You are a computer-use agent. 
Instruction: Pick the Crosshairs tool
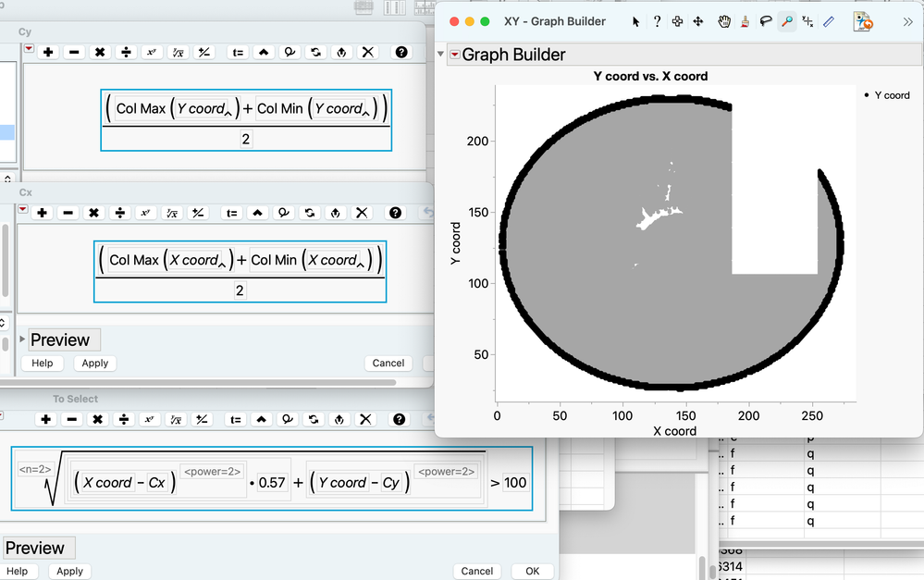(x=807, y=22)
